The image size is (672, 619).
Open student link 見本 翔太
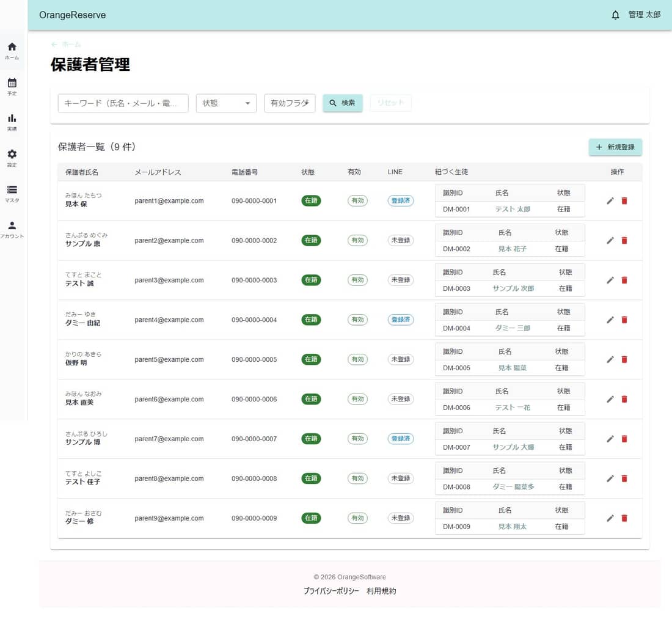512,526
